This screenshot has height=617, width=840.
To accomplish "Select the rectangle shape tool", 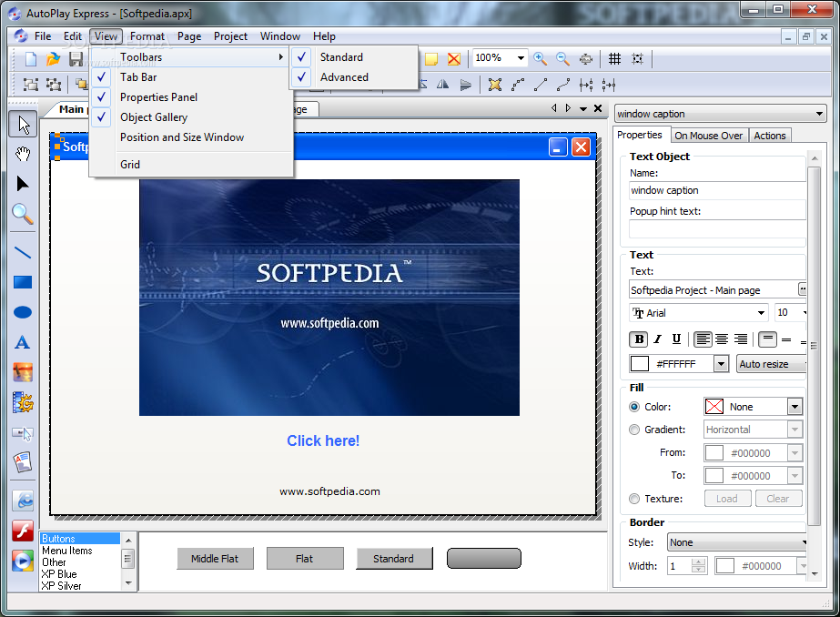I will click(23, 282).
